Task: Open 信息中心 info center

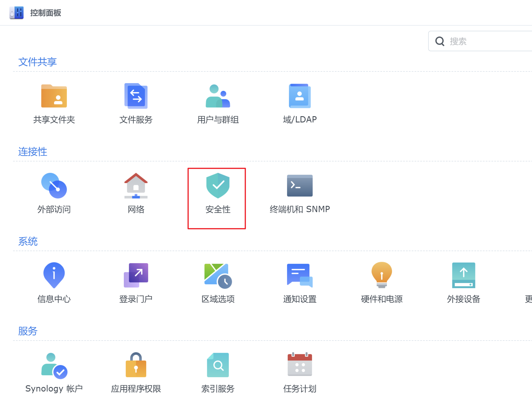Action: click(x=54, y=275)
